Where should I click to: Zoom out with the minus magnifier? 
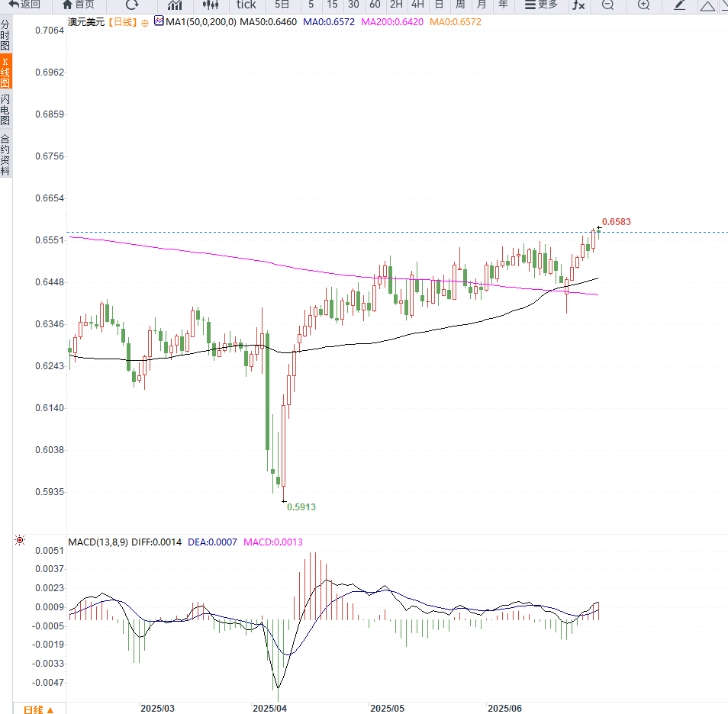coord(607,5)
